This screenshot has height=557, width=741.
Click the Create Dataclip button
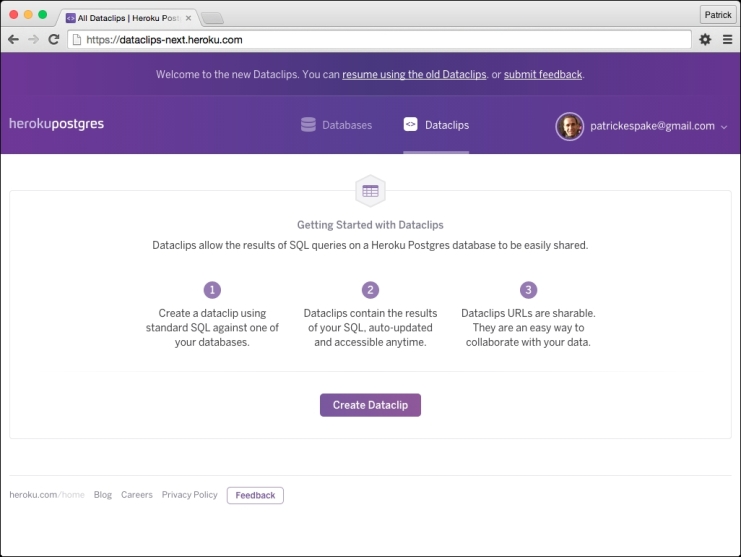click(x=370, y=405)
